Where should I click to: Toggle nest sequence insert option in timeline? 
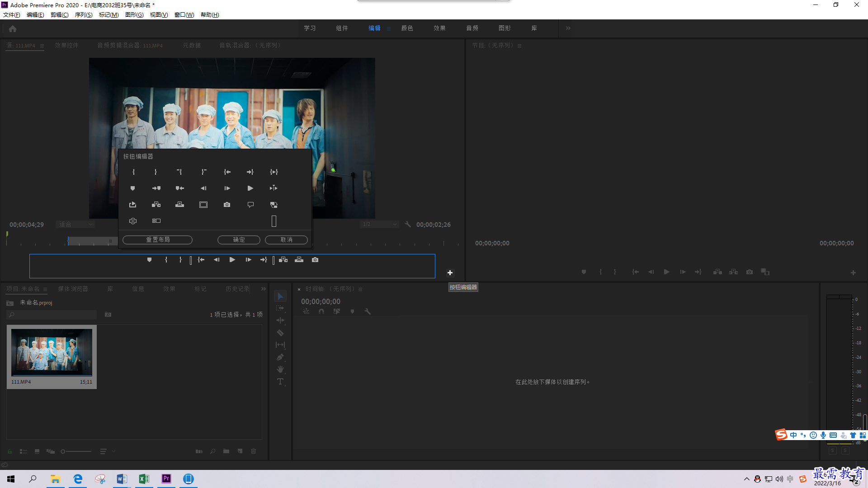[306, 311]
